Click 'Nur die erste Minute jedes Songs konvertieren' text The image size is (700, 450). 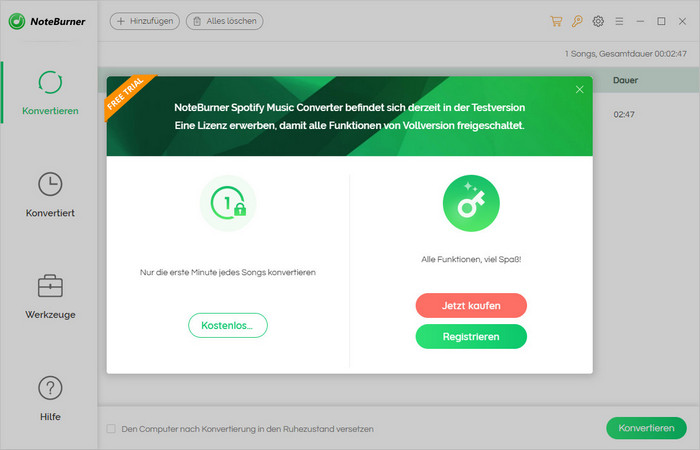click(228, 272)
